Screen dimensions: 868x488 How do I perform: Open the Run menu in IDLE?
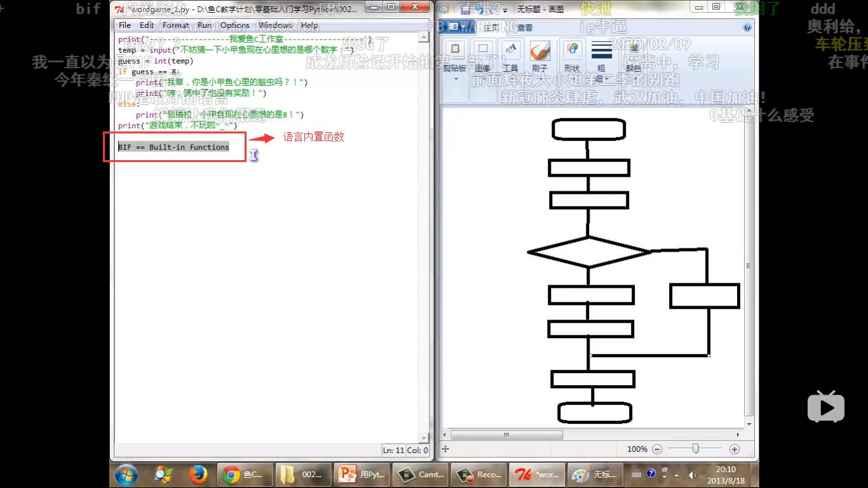(204, 25)
